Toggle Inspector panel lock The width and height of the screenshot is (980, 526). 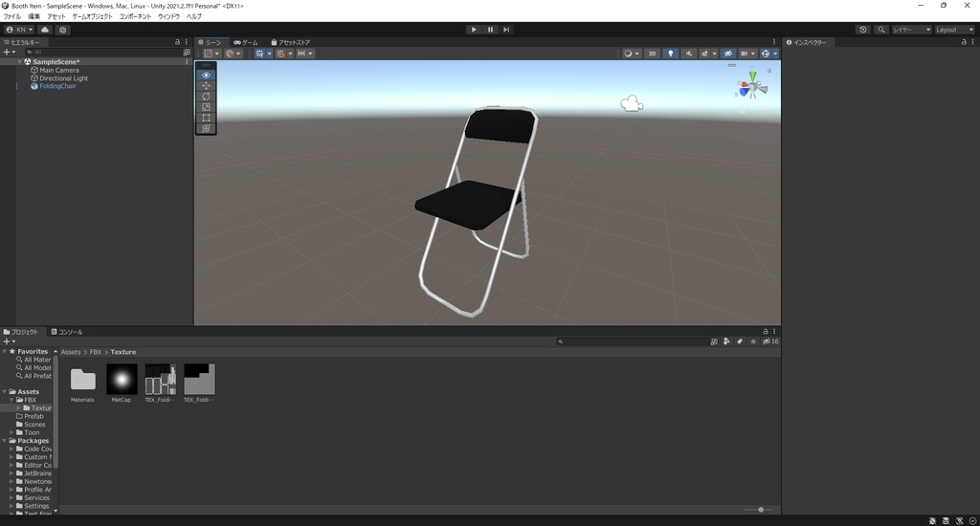964,42
